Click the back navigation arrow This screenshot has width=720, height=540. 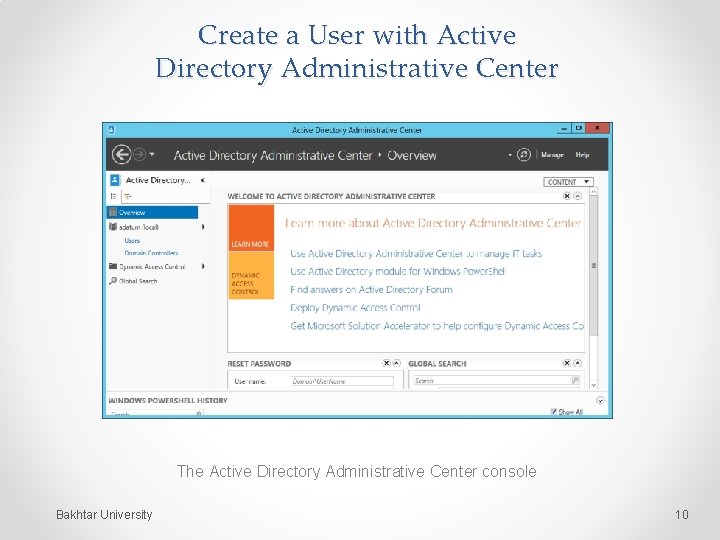pyautogui.click(x=122, y=154)
